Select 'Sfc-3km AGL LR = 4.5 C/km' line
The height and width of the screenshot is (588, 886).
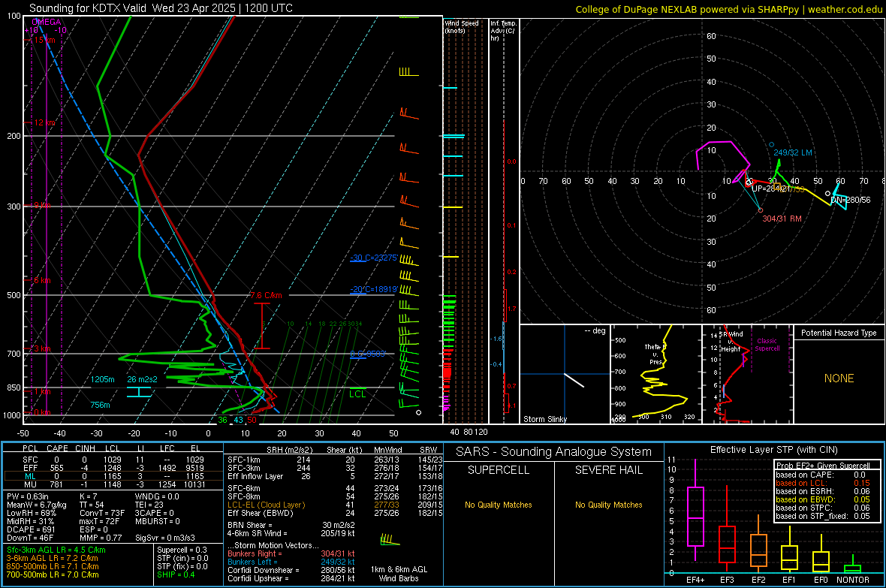click(x=56, y=550)
